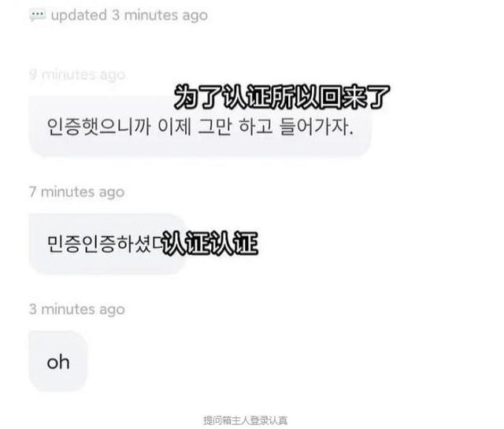Open the "oh" message bubble
Image resolution: width=504 pixels, height=429 pixels.
[x=58, y=361]
